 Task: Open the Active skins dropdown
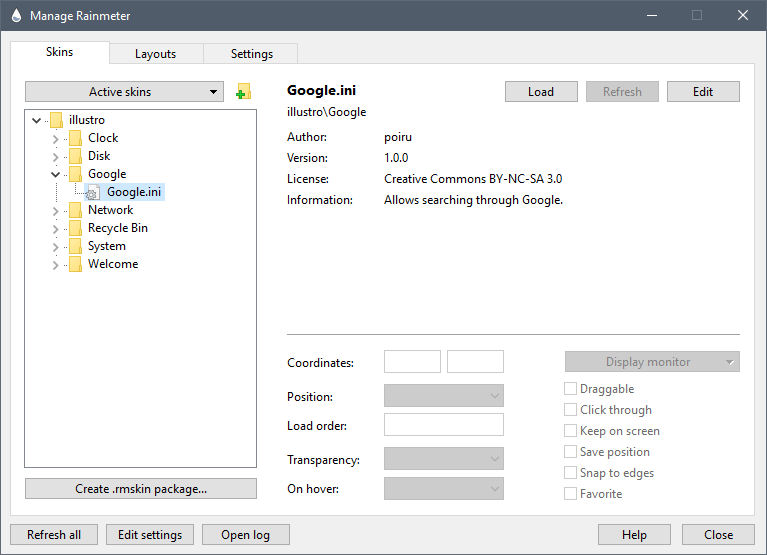click(124, 91)
